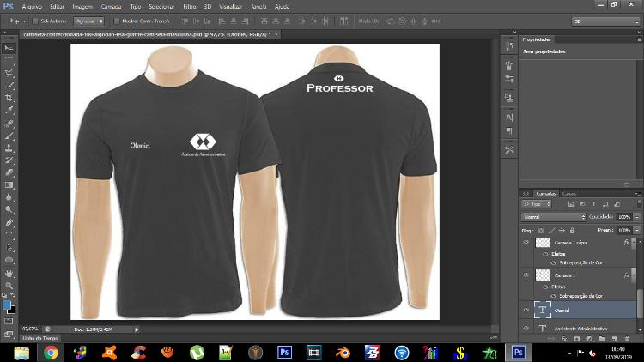
Task: Open the Paragraph panel icon
Action: [x=509, y=131]
